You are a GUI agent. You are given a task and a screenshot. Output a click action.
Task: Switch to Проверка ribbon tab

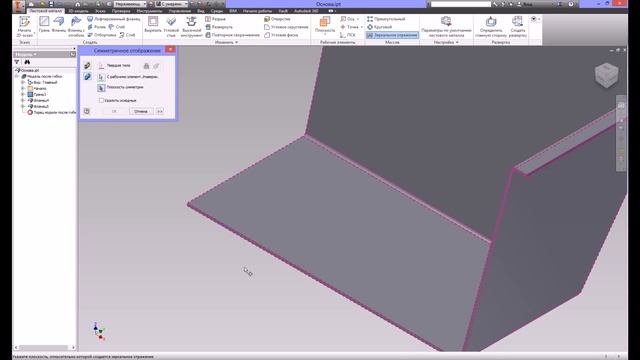[121, 11]
